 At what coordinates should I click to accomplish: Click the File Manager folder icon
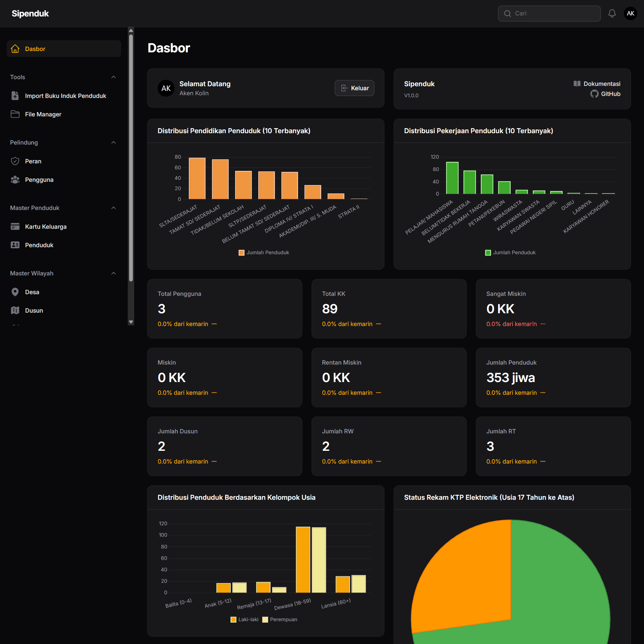tap(15, 114)
